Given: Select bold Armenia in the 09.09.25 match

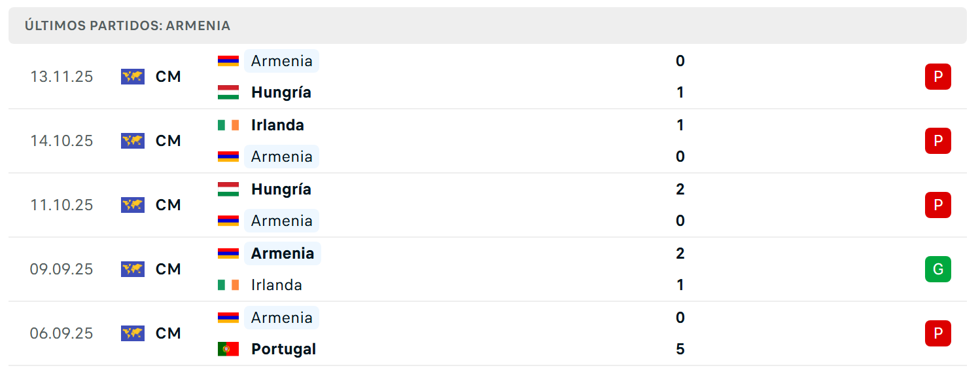Looking at the screenshot, I should point(283,253).
